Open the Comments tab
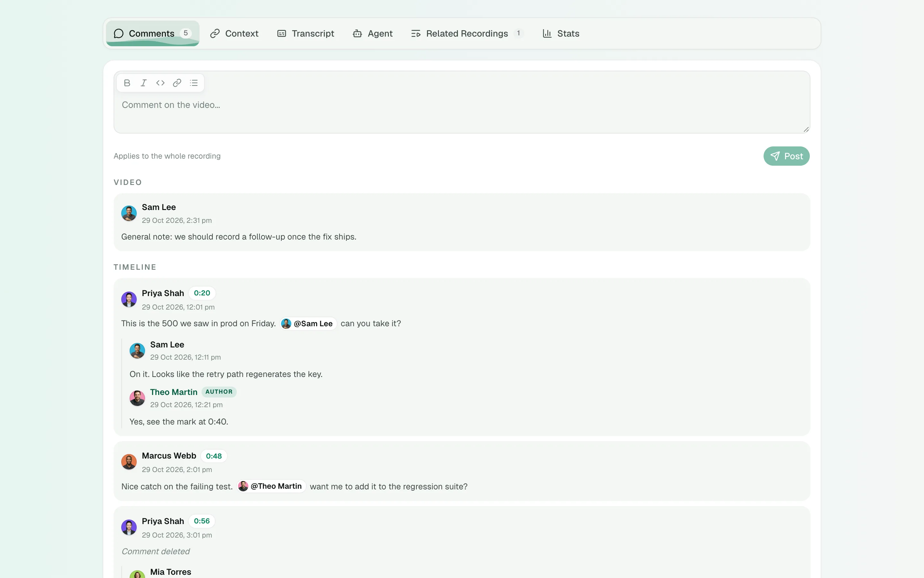The image size is (924, 578). pos(153,33)
